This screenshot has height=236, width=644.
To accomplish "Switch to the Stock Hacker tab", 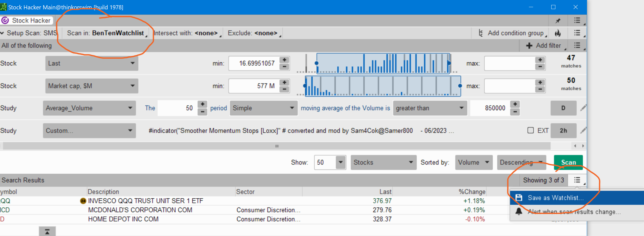I will tap(27, 21).
